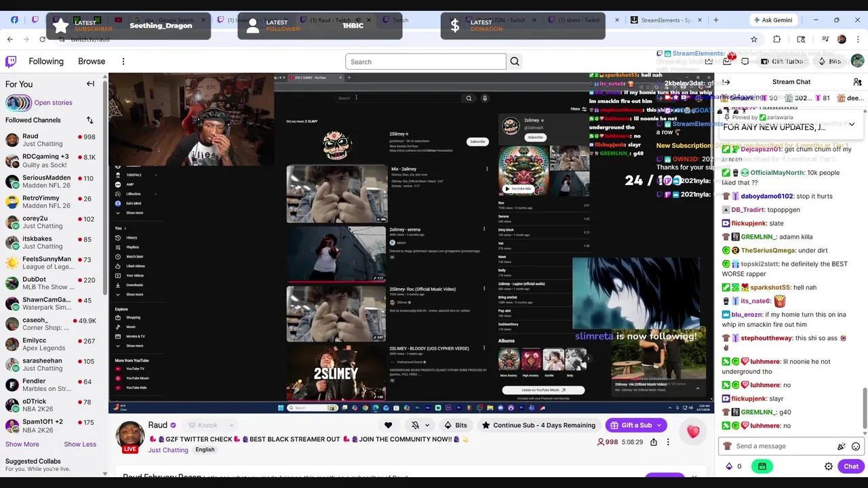This screenshot has width=868, height=488.
Task: Open FeelsSunnyMan channel from sidebar
Action: 52,262
